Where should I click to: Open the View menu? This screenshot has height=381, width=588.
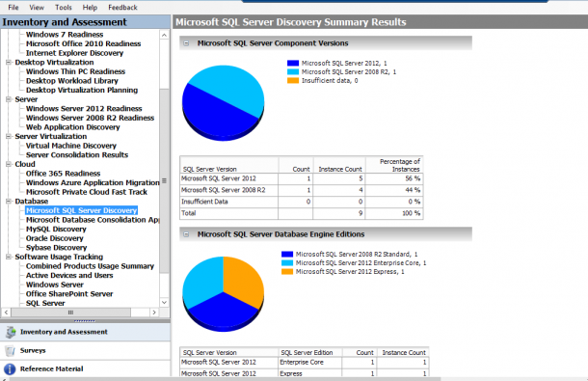tap(37, 7)
